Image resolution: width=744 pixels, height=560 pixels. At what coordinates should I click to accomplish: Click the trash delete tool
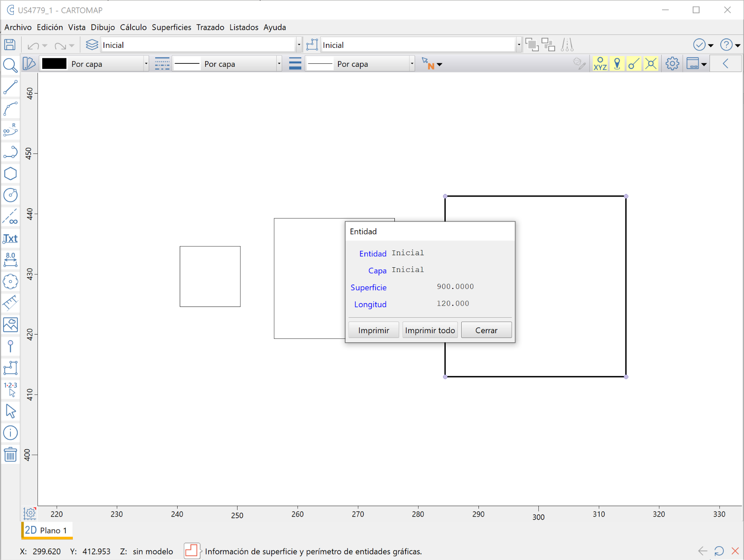pos(10,454)
